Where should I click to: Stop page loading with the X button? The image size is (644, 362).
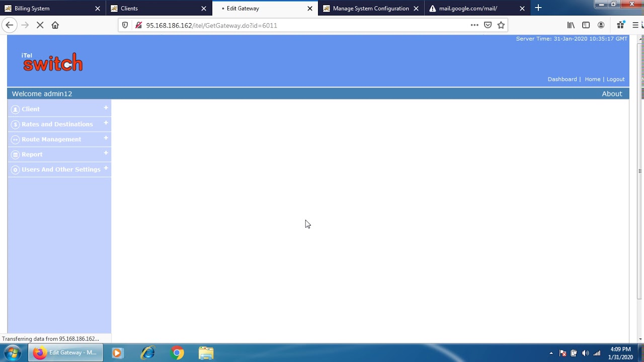pyautogui.click(x=40, y=25)
